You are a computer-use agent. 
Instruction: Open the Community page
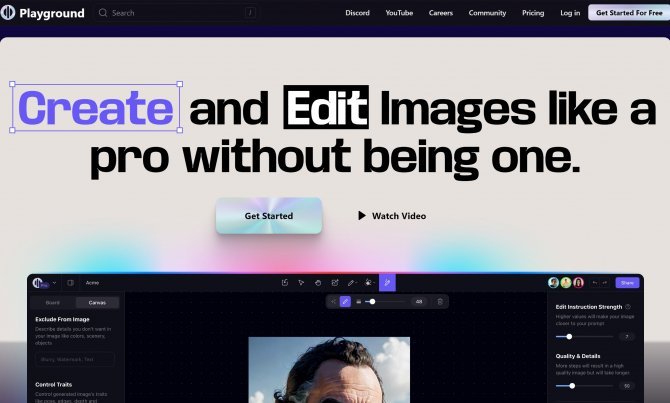click(x=487, y=13)
